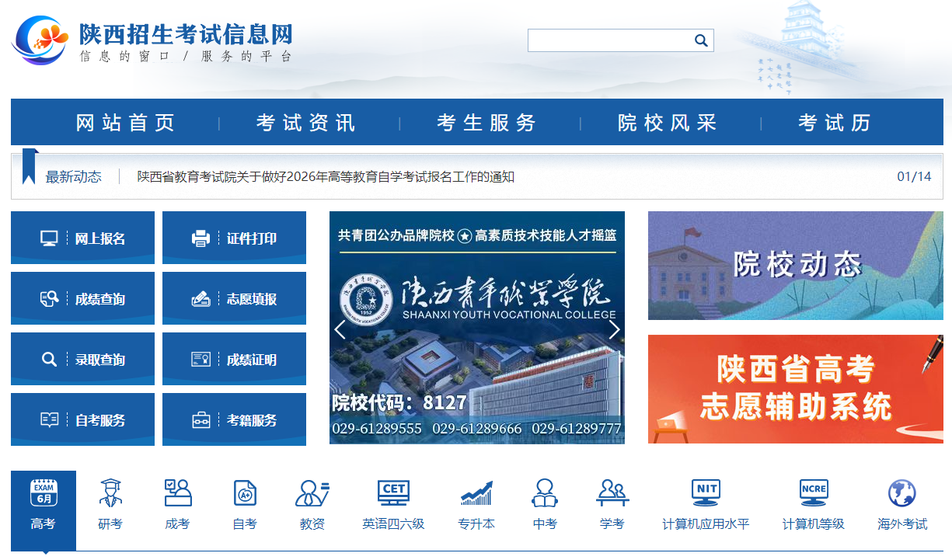Open the 证件打印 printer tile
The width and height of the screenshot is (952, 560).
click(234, 238)
